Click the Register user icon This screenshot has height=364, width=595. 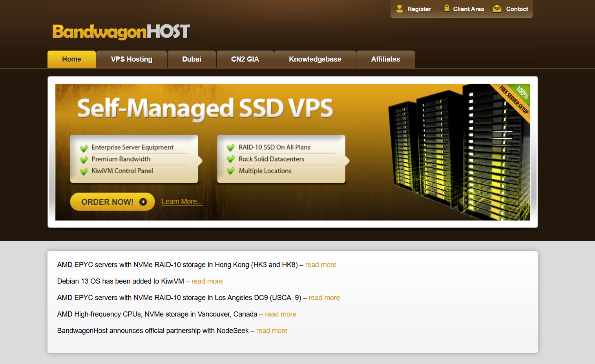pyautogui.click(x=400, y=9)
